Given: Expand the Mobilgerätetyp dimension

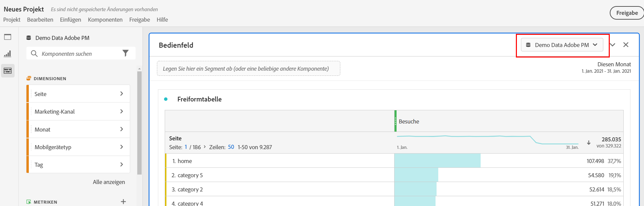Looking at the screenshot, I should [78, 147].
